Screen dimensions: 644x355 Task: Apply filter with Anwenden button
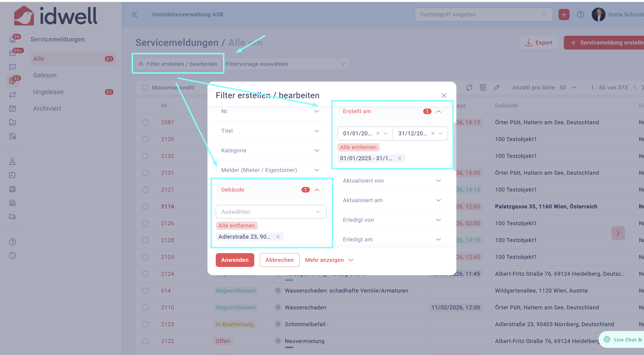click(234, 260)
